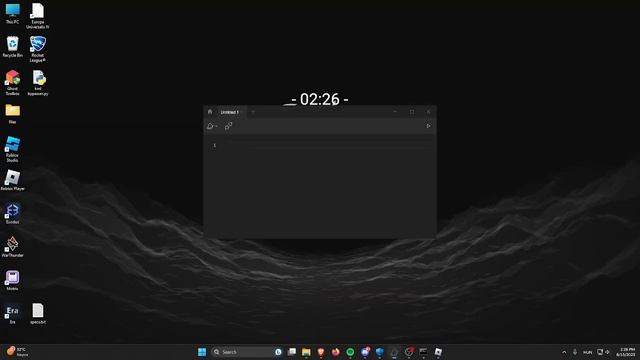Click the blue shield taskbar icon
This screenshot has height=360, width=640.
pyautogui.click(x=380, y=352)
